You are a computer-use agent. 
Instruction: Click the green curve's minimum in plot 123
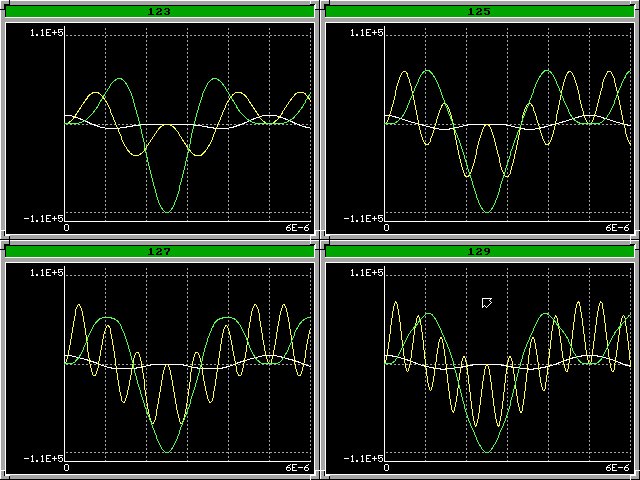167,212
